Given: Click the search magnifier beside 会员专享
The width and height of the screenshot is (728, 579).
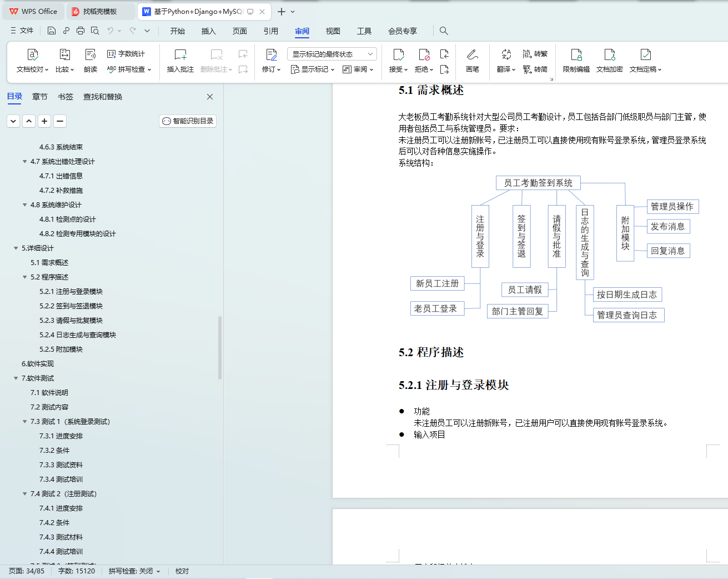Looking at the screenshot, I should tap(444, 31).
